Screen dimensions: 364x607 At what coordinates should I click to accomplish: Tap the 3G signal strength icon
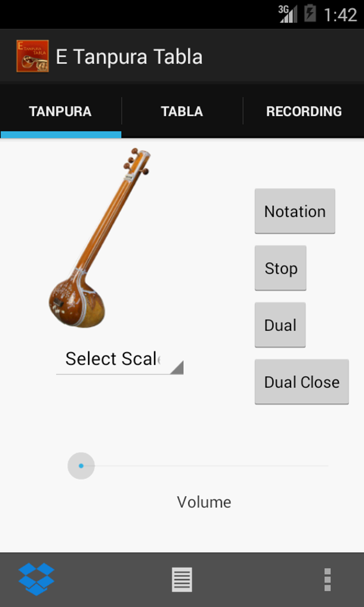coord(288,14)
